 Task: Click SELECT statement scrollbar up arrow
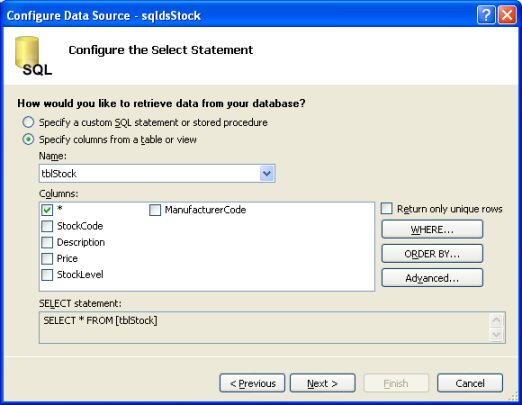[x=496, y=320]
